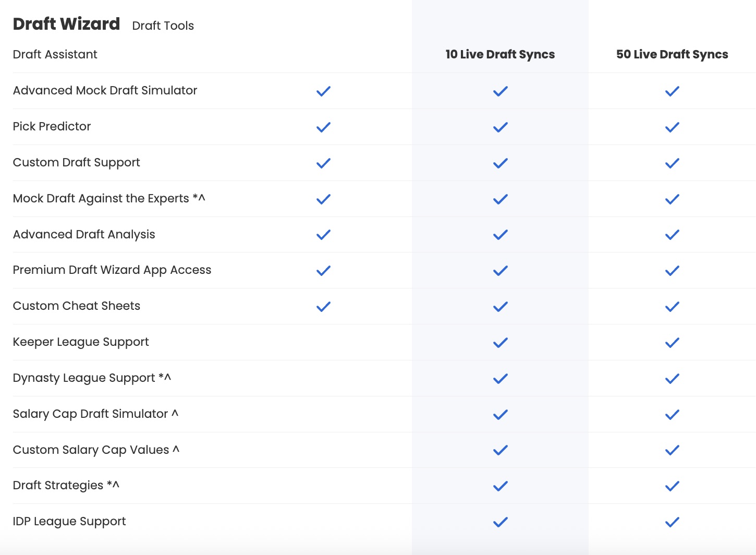Screen dimensions: 756x555
Task: Click the Dynasty League Support feature name
Action: coord(92,378)
